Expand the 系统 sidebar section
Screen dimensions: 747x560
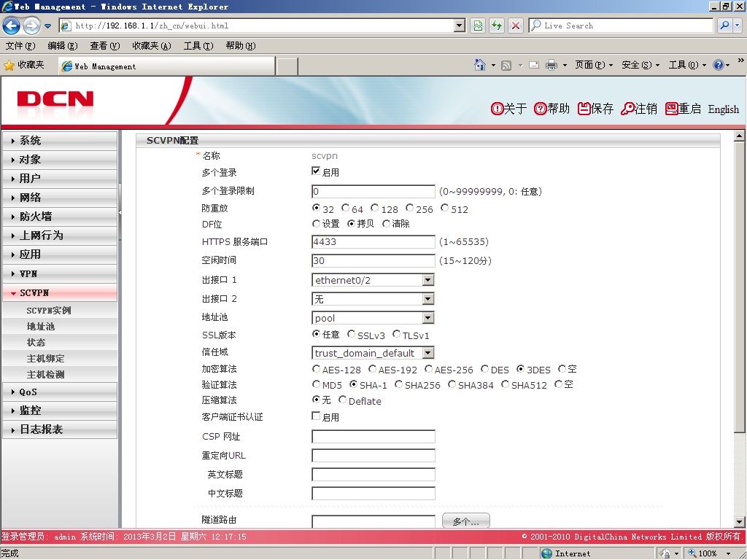coord(60,141)
